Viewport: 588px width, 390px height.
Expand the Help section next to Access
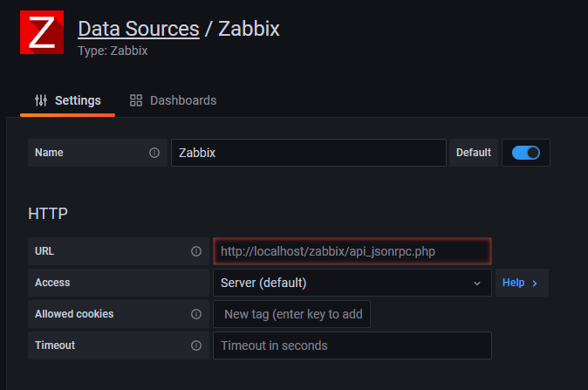522,283
